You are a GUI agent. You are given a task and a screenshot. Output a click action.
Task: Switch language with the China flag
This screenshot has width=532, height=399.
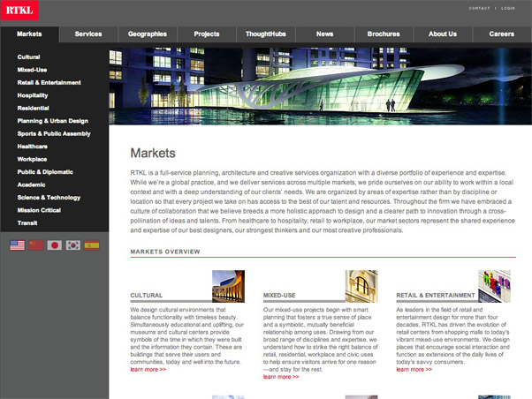click(x=36, y=245)
